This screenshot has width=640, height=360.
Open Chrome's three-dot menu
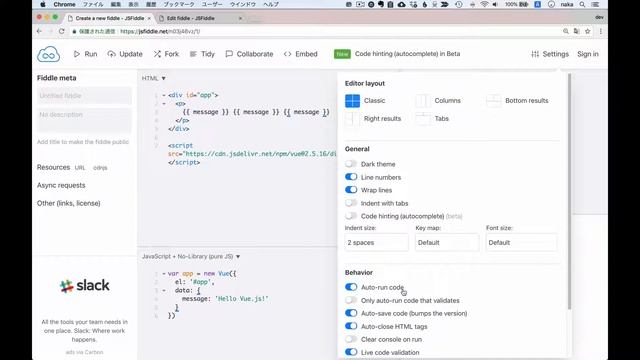[601, 31]
